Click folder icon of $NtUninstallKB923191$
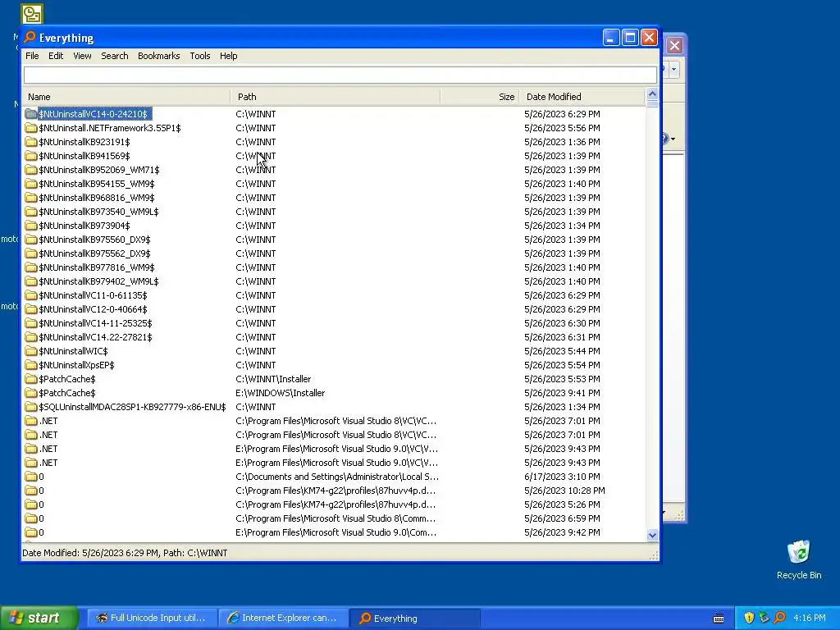Screen dimensions: 840x630 pyautogui.click(x=31, y=142)
